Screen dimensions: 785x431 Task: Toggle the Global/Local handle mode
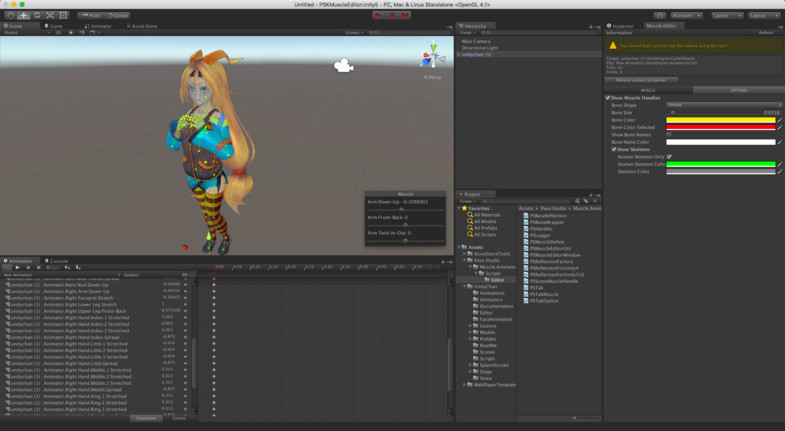[118, 16]
